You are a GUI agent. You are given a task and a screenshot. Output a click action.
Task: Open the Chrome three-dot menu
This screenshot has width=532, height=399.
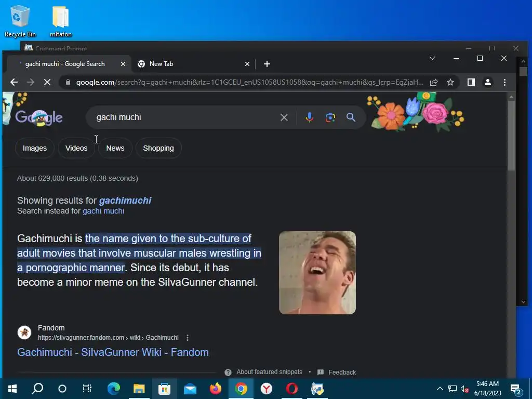(504, 82)
